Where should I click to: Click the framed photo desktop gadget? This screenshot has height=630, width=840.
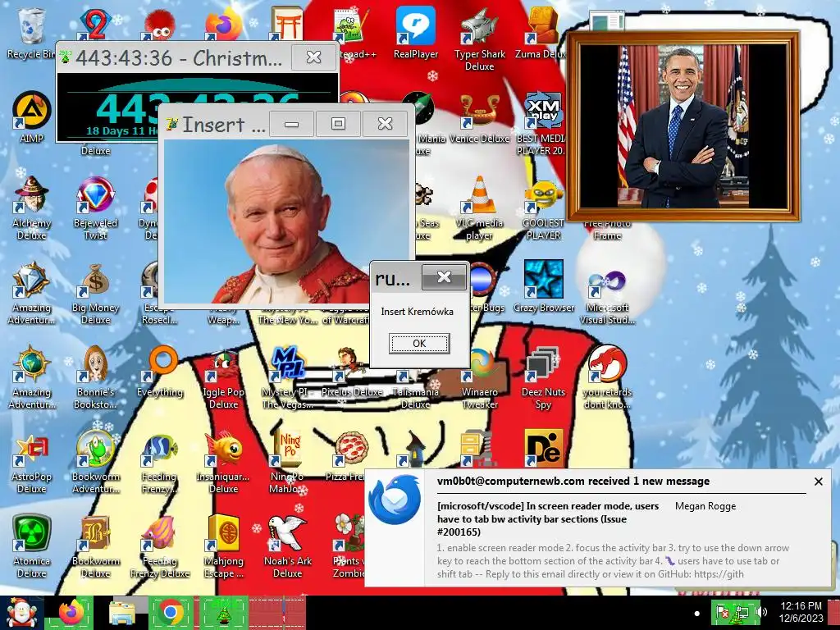[683, 126]
